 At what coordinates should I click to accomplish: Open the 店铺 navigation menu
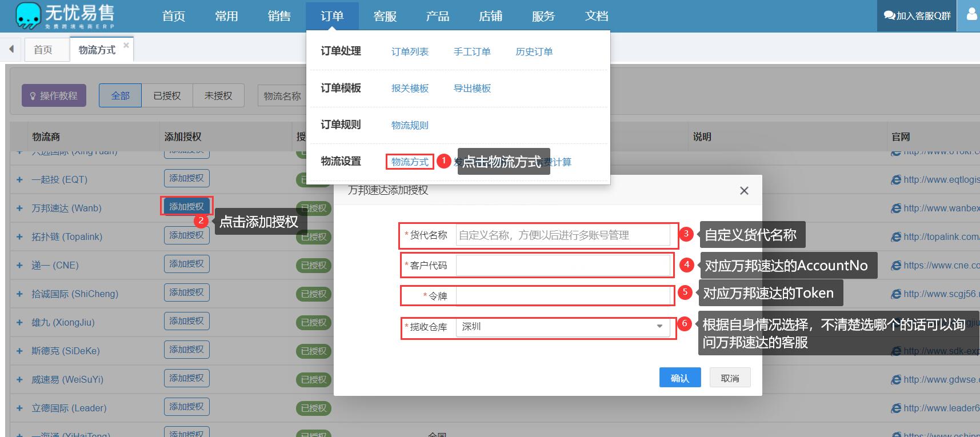coord(490,16)
